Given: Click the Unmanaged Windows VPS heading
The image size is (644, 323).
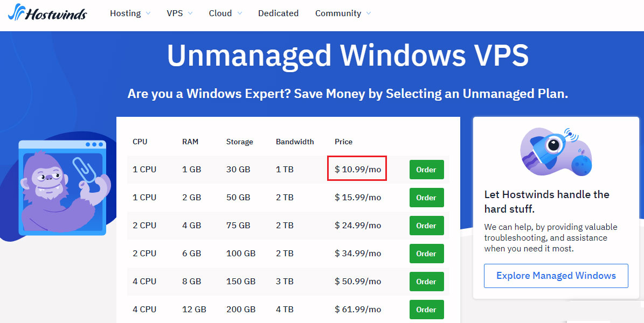Looking at the screenshot, I should pos(348,56).
